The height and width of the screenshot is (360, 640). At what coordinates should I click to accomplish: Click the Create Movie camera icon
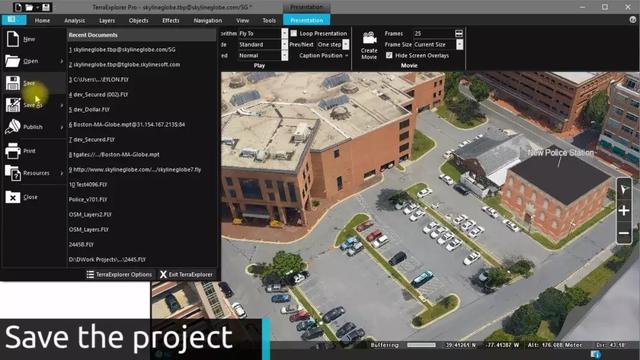pos(369,38)
